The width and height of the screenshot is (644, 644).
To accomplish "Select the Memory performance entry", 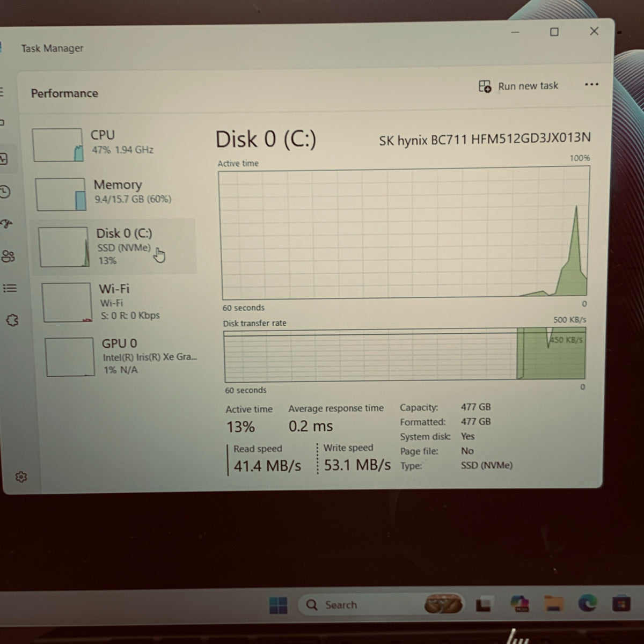I will [x=114, y=194].
